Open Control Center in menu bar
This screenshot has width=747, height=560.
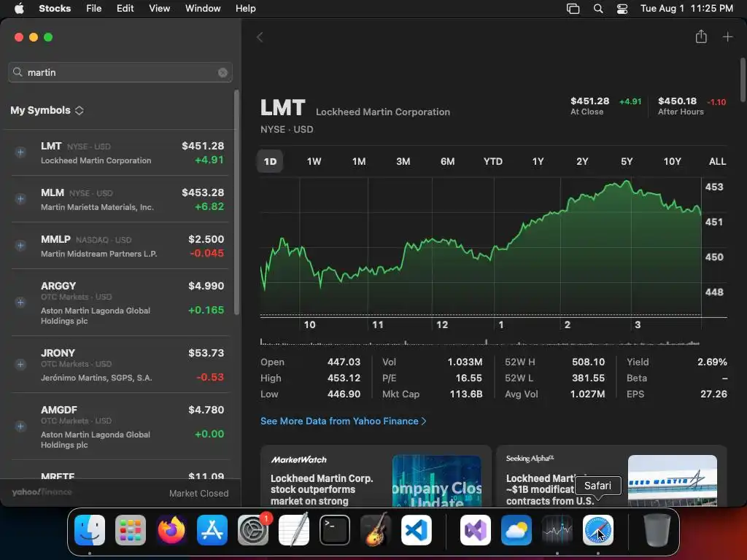point(622,9)
